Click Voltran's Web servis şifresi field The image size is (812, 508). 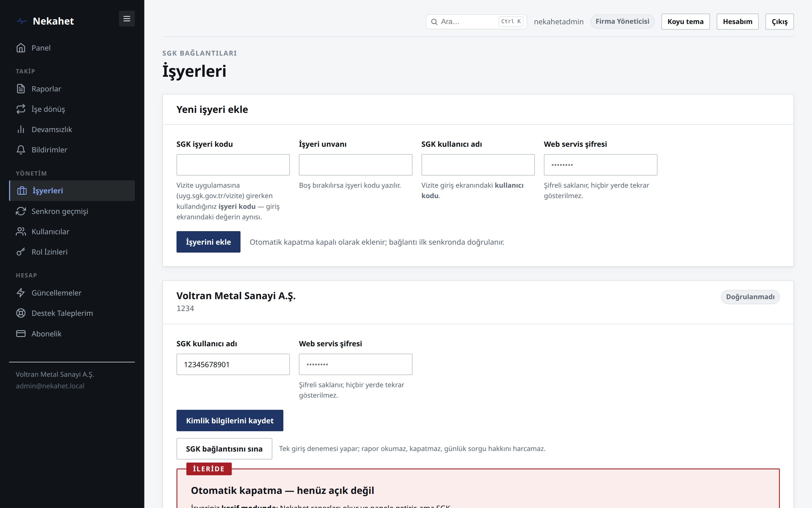coord(355,364)
